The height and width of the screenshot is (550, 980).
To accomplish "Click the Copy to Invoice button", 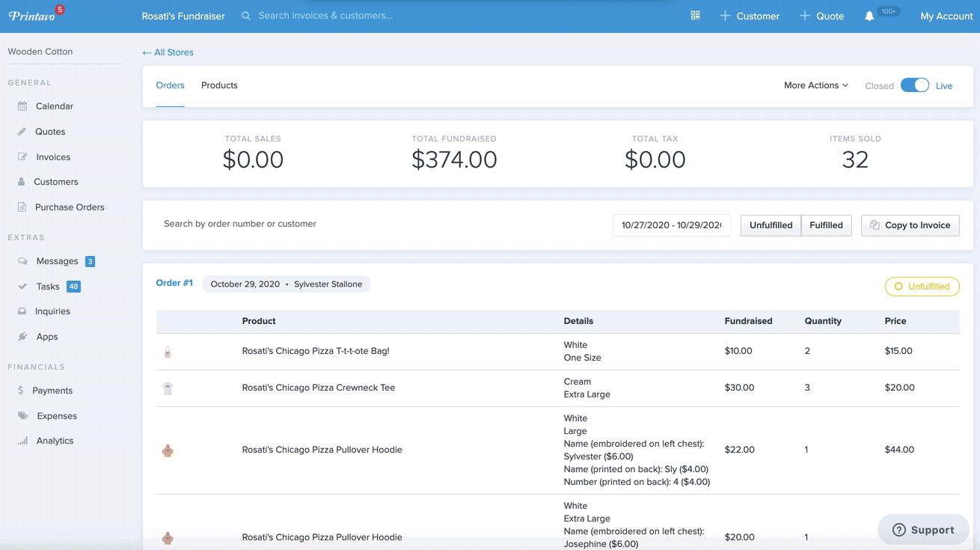I will 910,225.
